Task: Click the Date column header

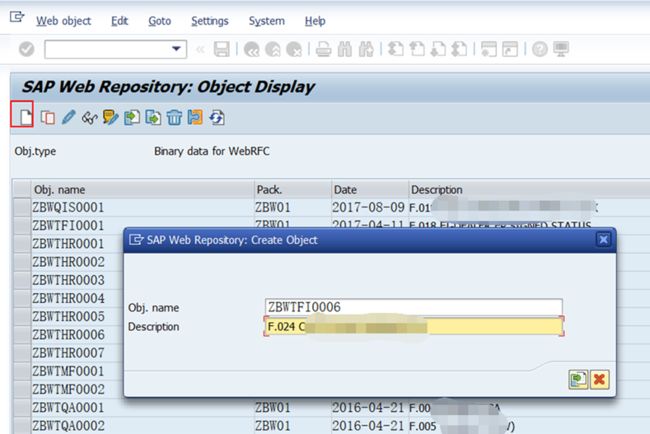Action: pyautogui.click(x=370, y=189)
